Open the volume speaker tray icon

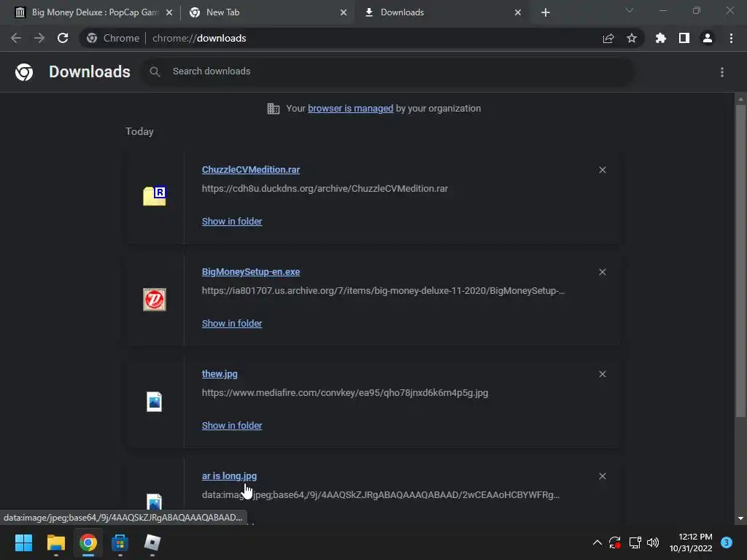point(653,542)
